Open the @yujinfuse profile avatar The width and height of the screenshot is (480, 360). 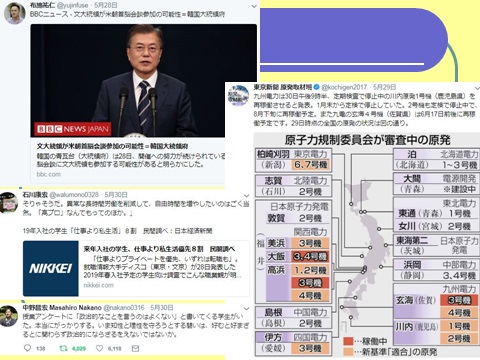click(x=14, y=13)
